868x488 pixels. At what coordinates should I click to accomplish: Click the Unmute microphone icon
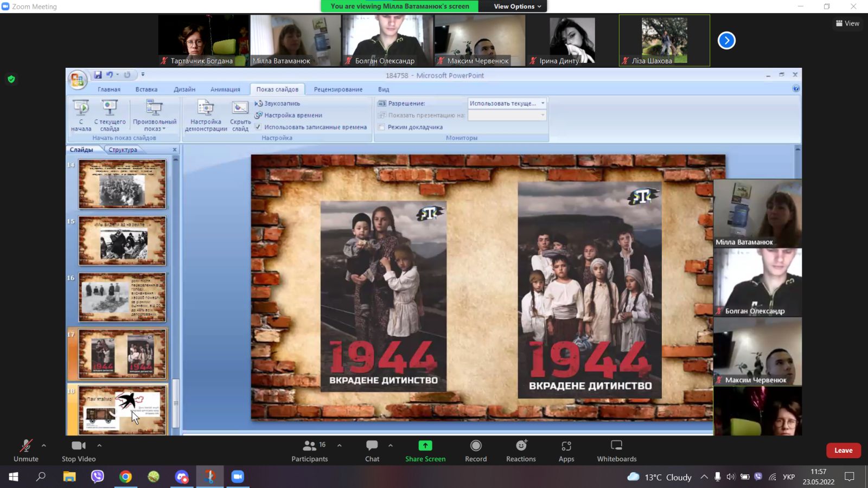(x=26, y=446)
